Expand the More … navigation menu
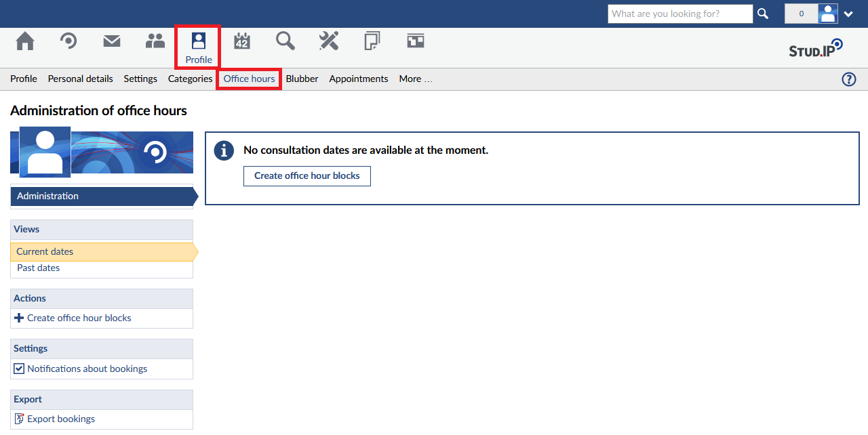 (x=415, y=79)
